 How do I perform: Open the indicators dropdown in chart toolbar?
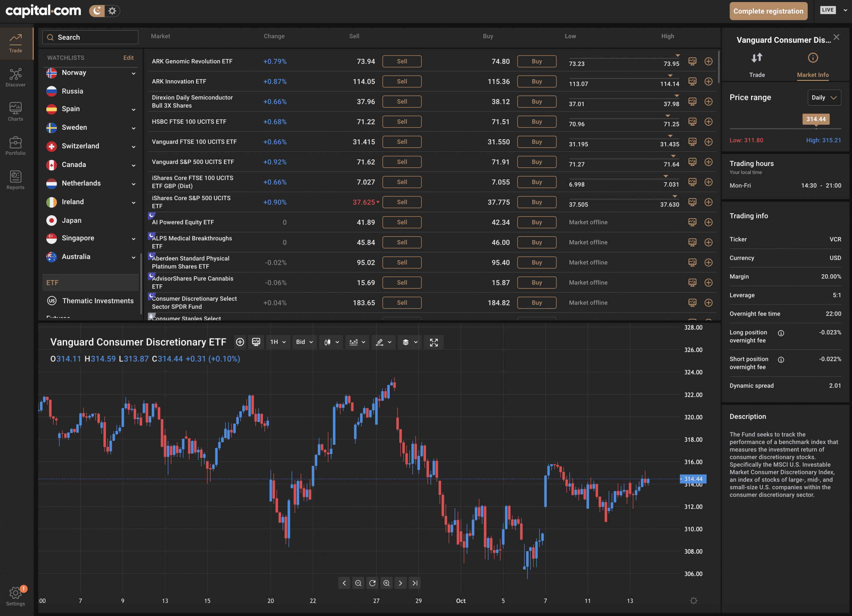(357, 342)
